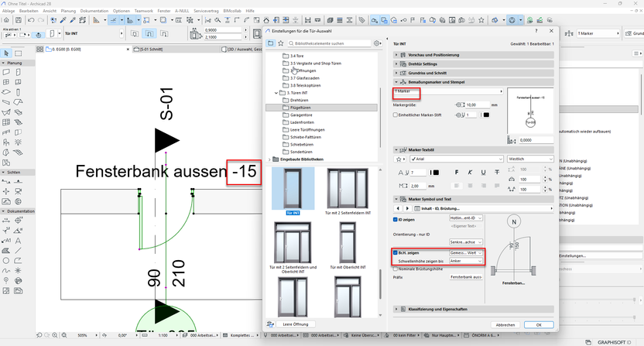Click the home icon in the toolbar

[x=6, y=20]
